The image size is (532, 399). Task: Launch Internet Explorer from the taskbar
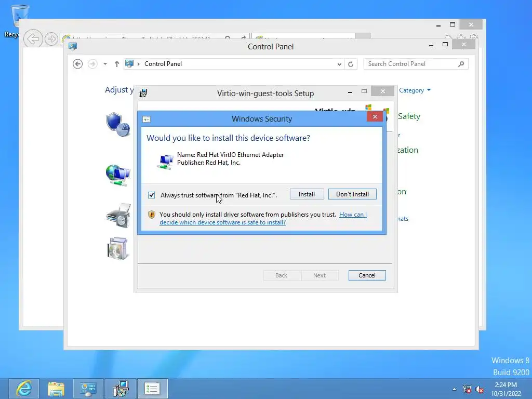tap(24, 389)
